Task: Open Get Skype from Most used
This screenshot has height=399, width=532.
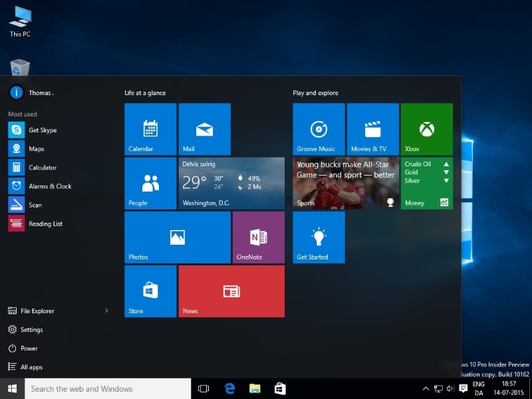Action: (42, 130)
